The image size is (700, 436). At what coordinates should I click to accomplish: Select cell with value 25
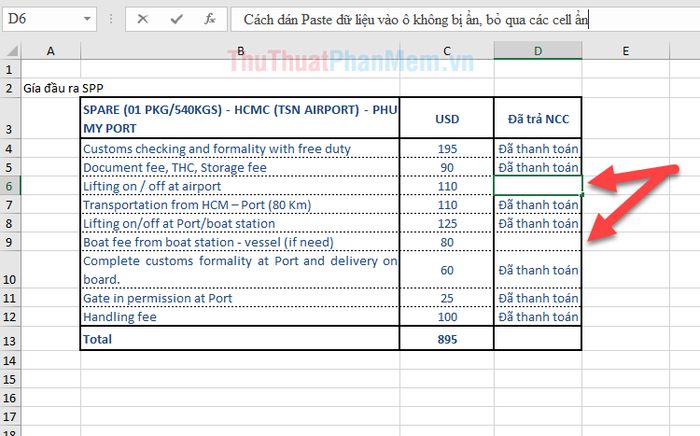coord(447,298)
